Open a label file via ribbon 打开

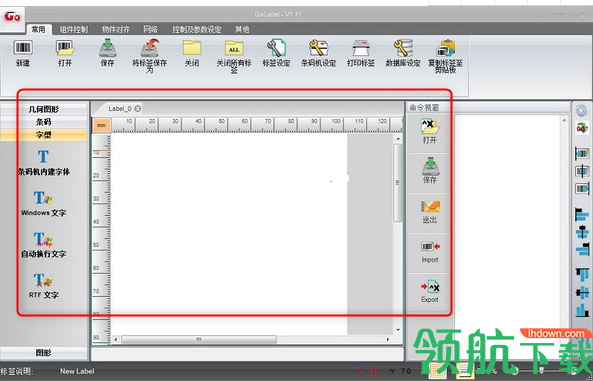pyautogui.click(x=65, y=53)
